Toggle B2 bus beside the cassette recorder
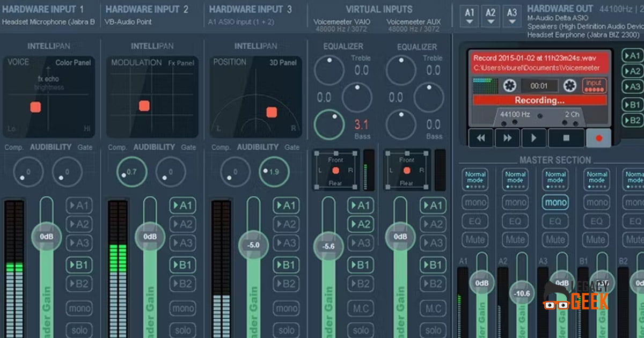This screenshot has height=338, width=644. 632,121
